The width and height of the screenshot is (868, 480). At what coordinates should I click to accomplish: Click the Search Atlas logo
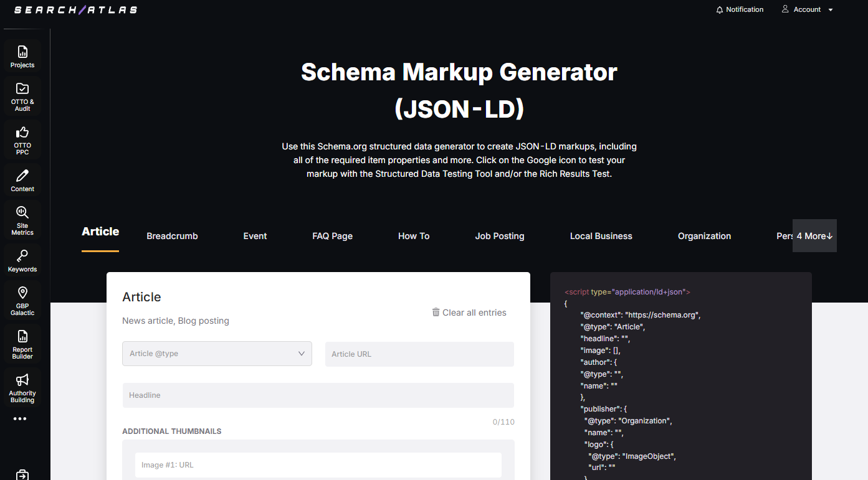pyautogui.click(x=75, y=10)
